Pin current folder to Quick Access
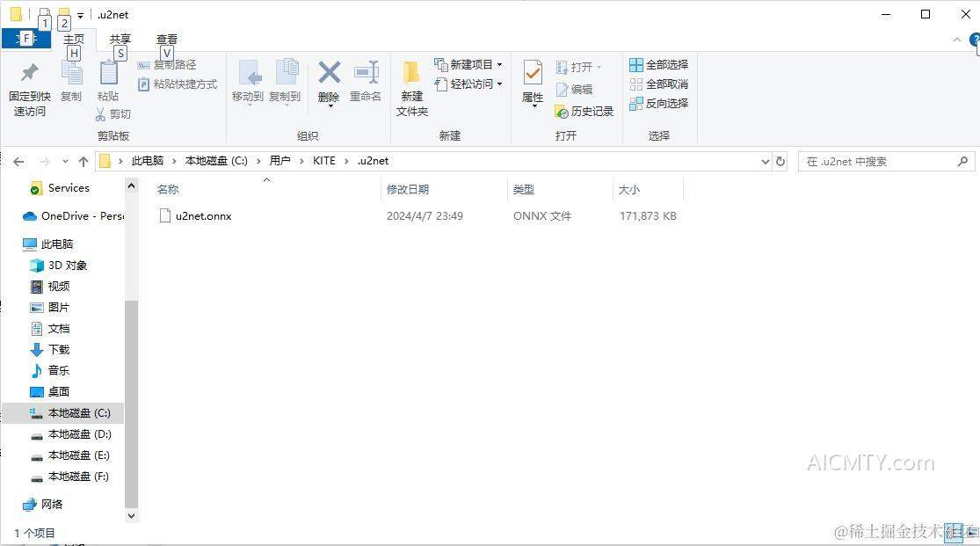 tap(29, 84)
